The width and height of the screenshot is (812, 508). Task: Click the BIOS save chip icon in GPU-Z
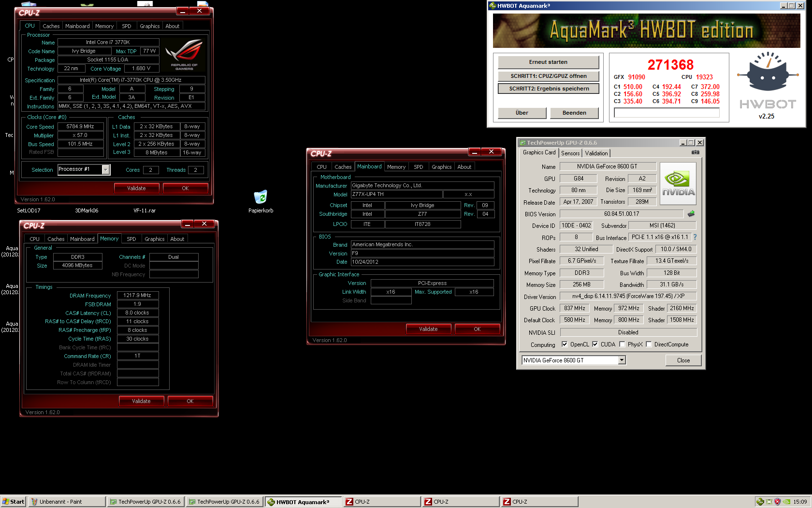(x=691, y=214)
